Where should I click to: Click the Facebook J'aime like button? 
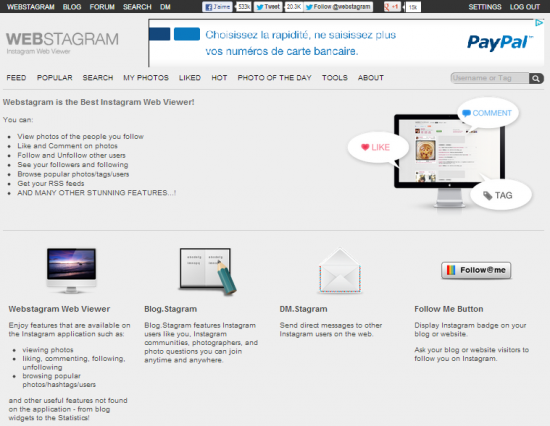coord(217,7)
